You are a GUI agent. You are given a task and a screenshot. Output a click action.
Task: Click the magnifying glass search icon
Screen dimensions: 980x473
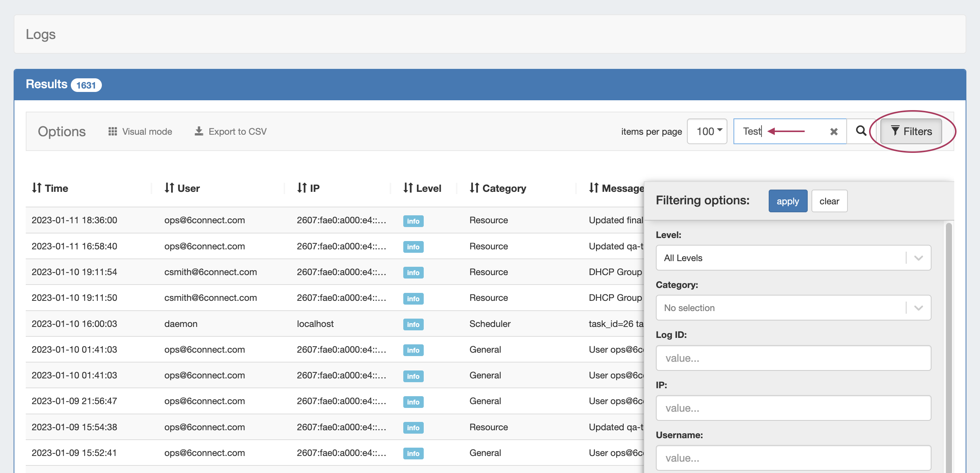point(861,131)
